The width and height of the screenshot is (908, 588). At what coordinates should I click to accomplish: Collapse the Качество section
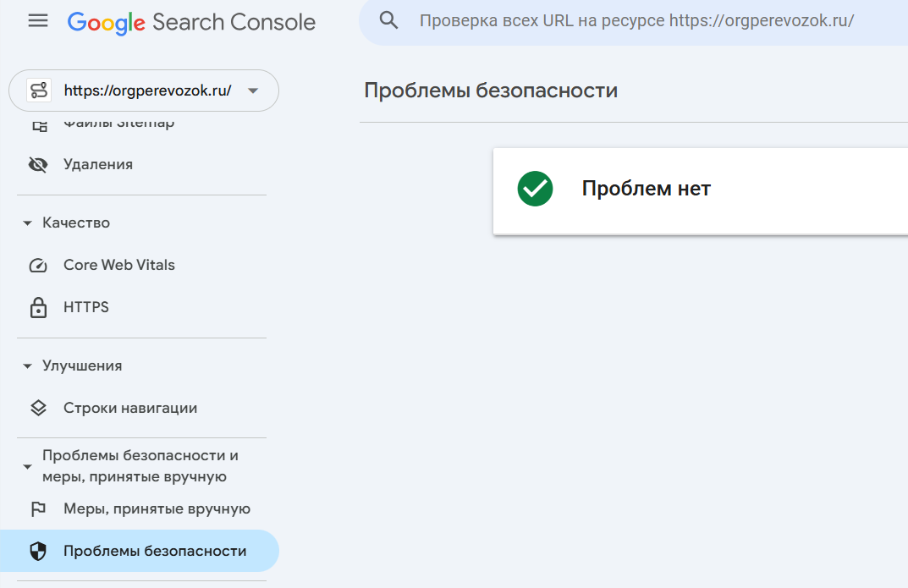pos(27,223)
